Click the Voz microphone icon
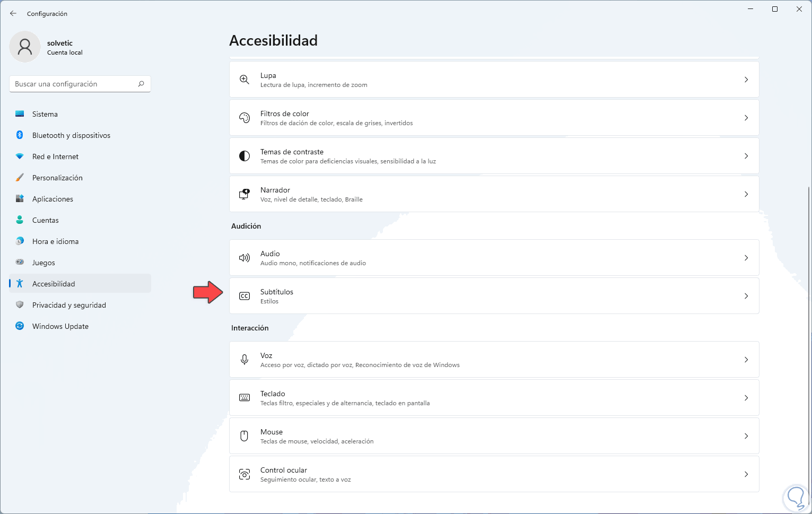 (245, 360)
